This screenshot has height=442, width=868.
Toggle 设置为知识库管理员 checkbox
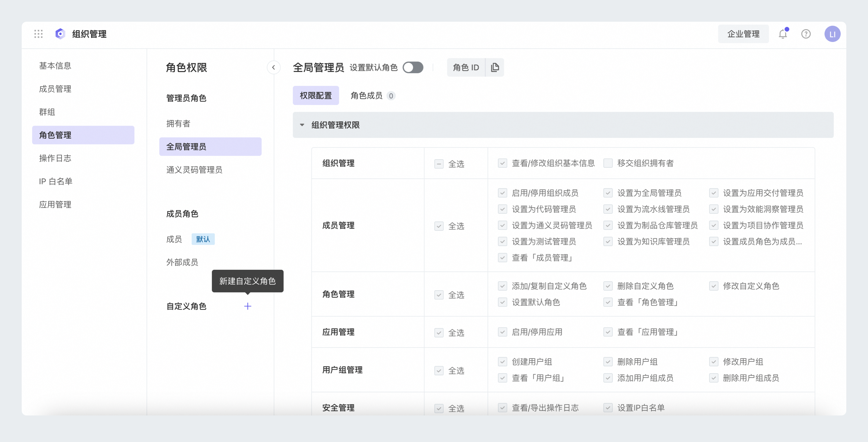tap(608, 242)
